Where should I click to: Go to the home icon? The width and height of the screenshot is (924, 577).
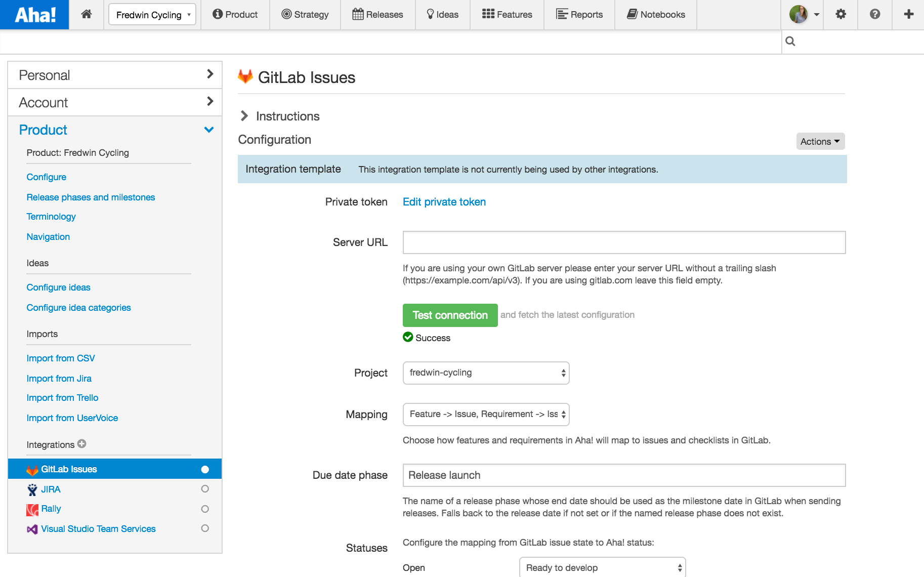87,14
